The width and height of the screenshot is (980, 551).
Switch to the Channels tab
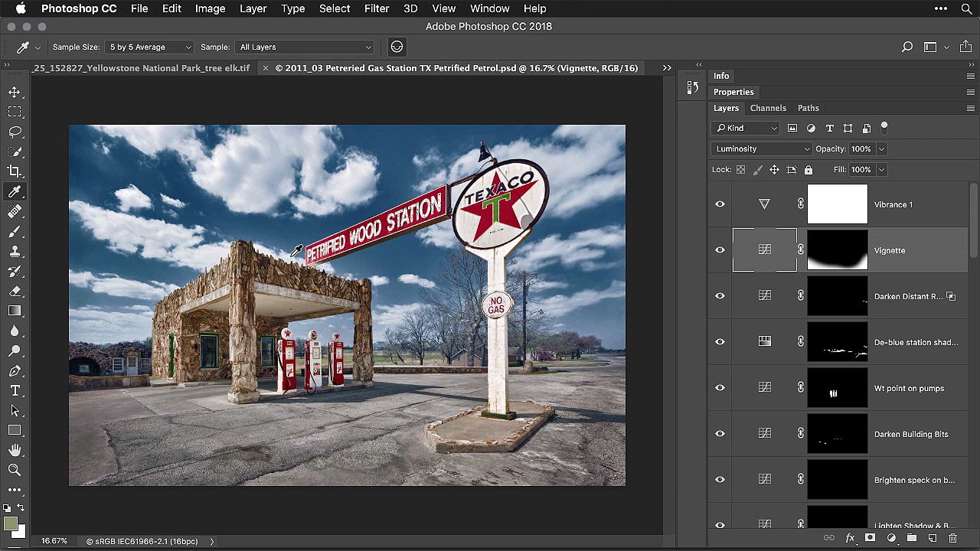click(x=768, y=108)
